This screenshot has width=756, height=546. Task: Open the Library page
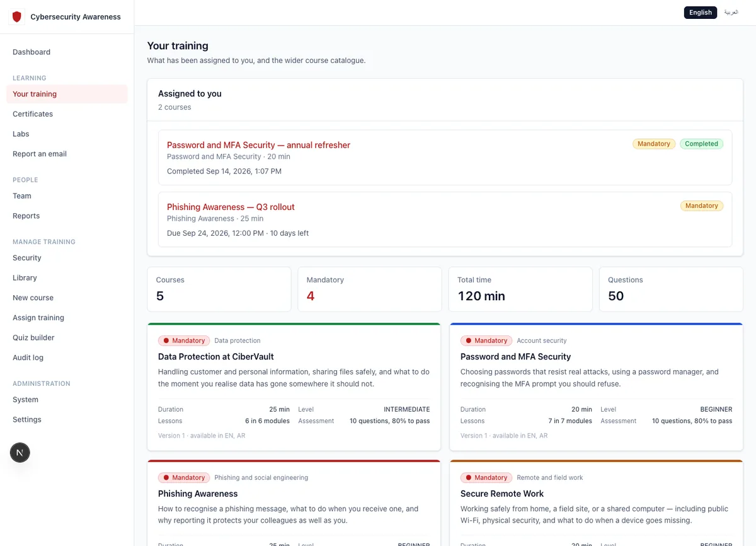point(67,278)
